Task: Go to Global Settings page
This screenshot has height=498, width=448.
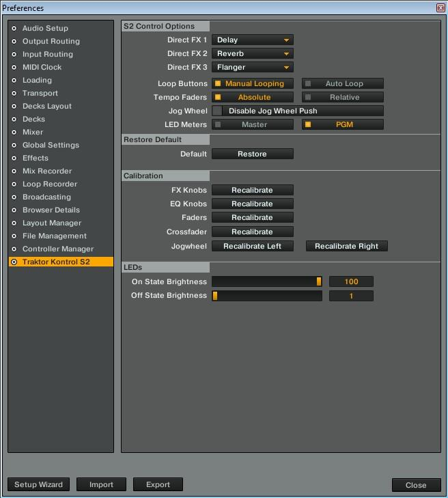Action: click(x=60, y=145)
